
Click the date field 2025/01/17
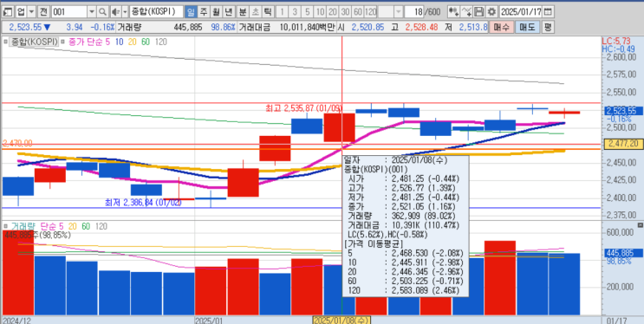pyautogui.click(x=522, y=11)
